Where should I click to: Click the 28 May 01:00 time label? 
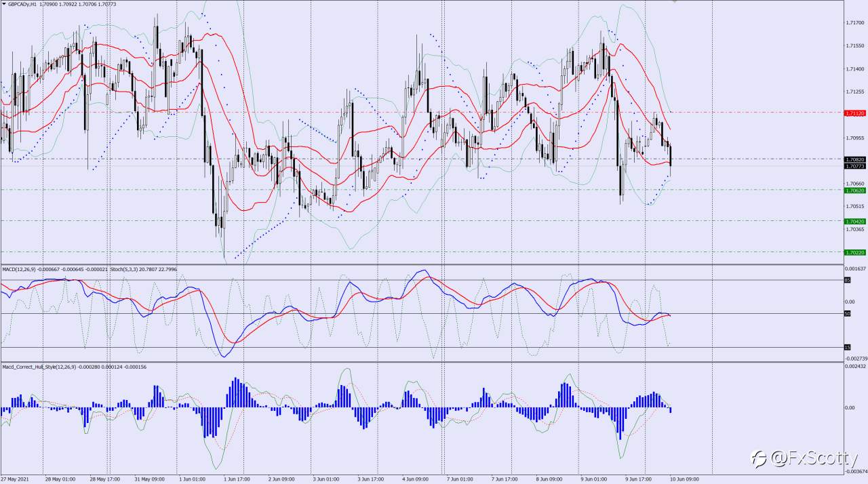(x=60, y=479)
